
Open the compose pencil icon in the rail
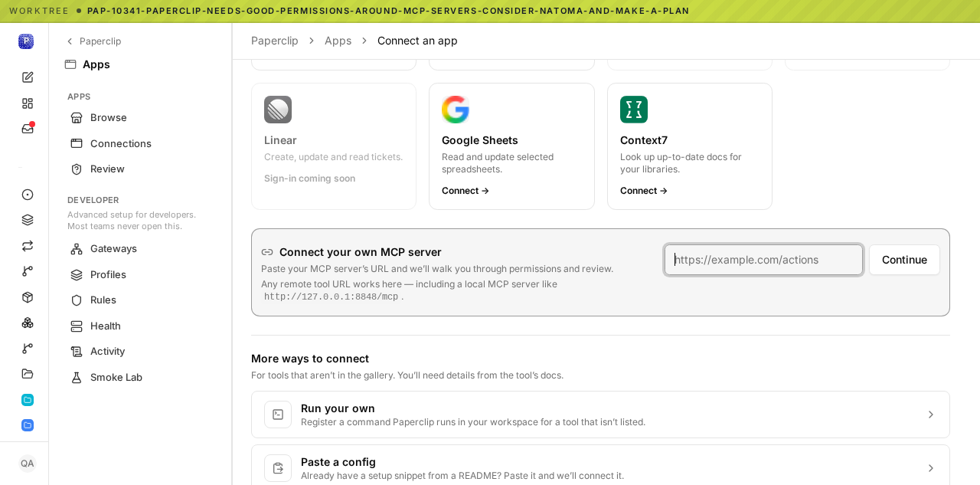click(x=28, y=77)
